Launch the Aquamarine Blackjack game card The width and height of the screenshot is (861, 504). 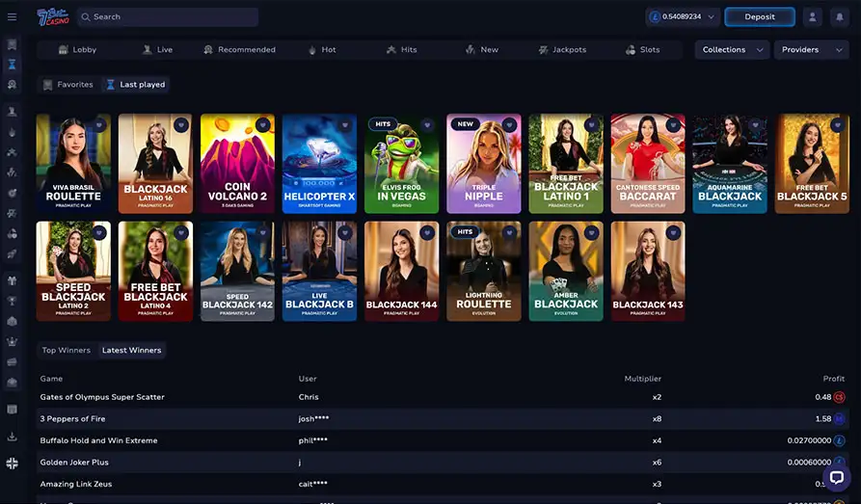pos(730,164)
